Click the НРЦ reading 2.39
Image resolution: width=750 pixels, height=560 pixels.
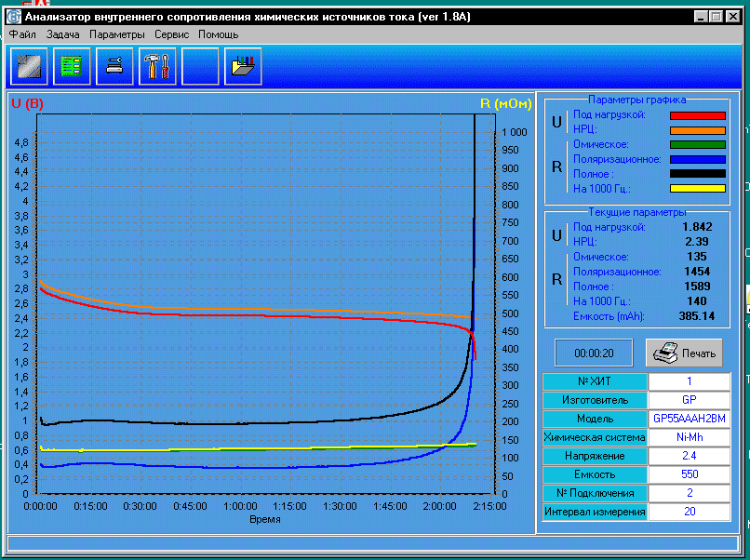697,242
